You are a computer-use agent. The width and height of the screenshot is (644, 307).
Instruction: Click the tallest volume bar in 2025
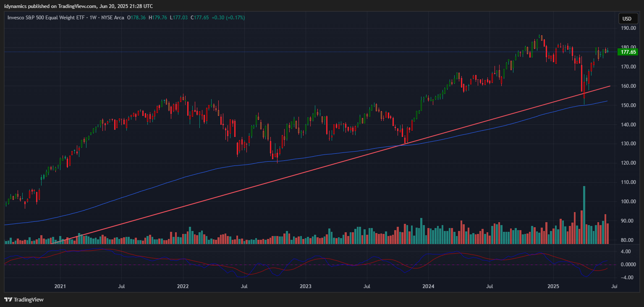click(x=584, y=215)
